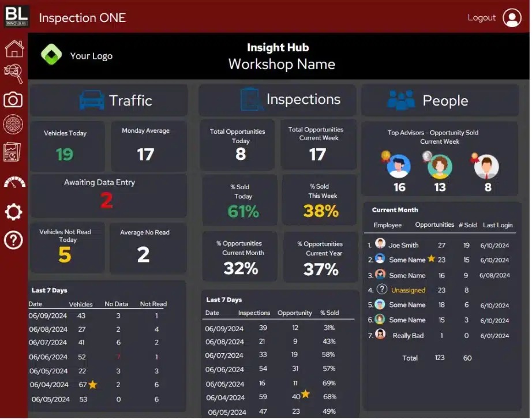
Task: Click the BL Innovare logo
Action: [17, 16]
